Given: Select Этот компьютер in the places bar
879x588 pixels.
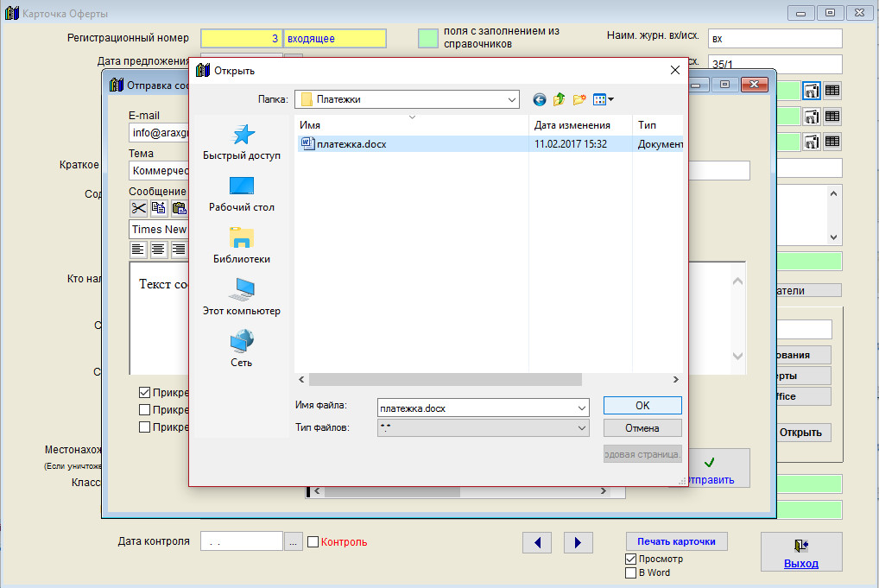Looking at the screenshot, I should [242, 298].
